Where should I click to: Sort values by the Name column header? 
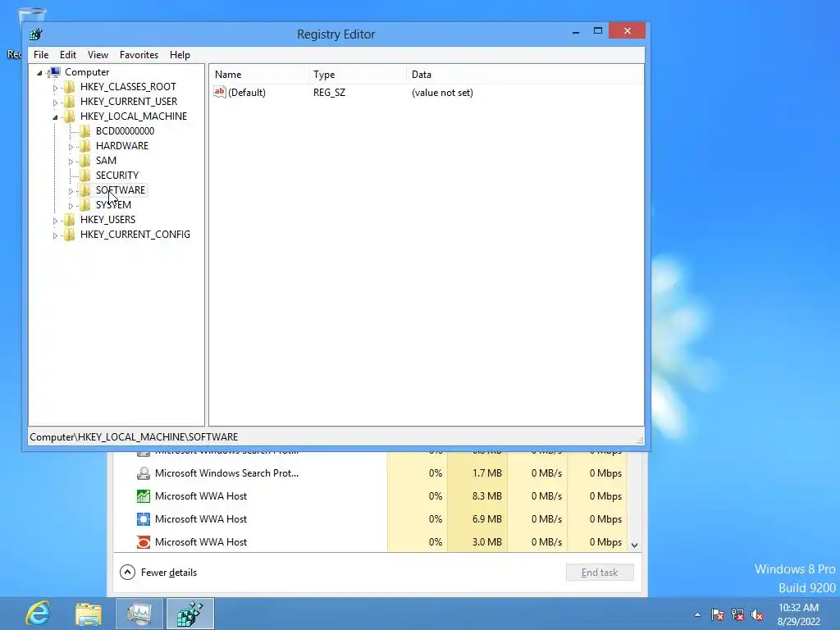tap(258, 75)
